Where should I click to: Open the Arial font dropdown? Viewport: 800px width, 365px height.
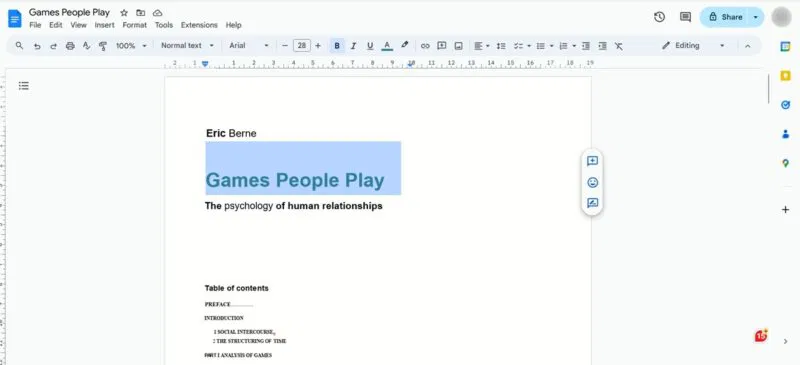248,45
